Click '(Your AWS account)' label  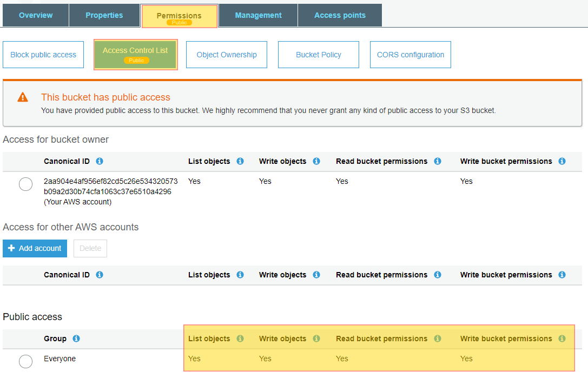(78, 202)
